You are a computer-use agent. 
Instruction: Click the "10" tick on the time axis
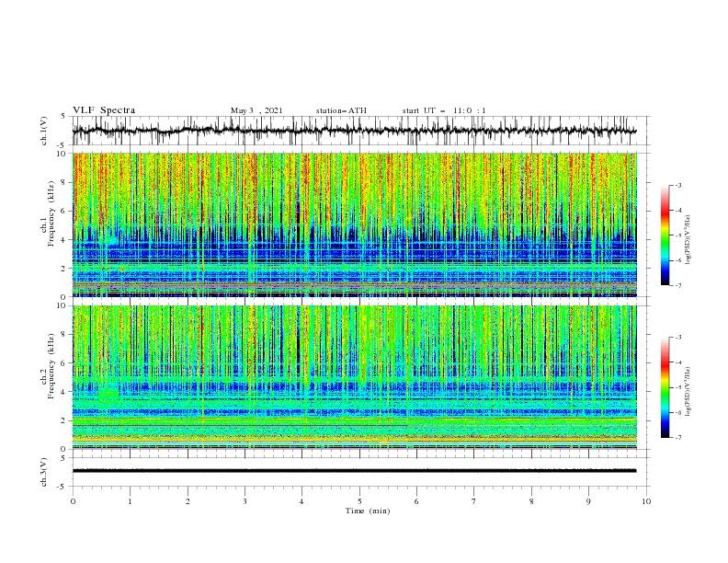click(x=646, y=501)
